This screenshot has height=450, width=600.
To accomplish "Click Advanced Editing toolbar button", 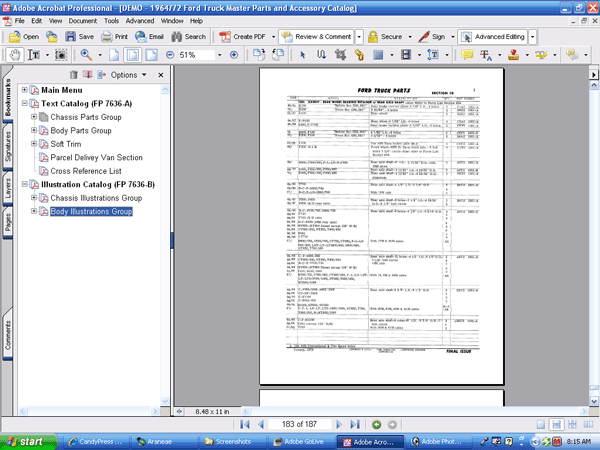I will coord(493,37).
